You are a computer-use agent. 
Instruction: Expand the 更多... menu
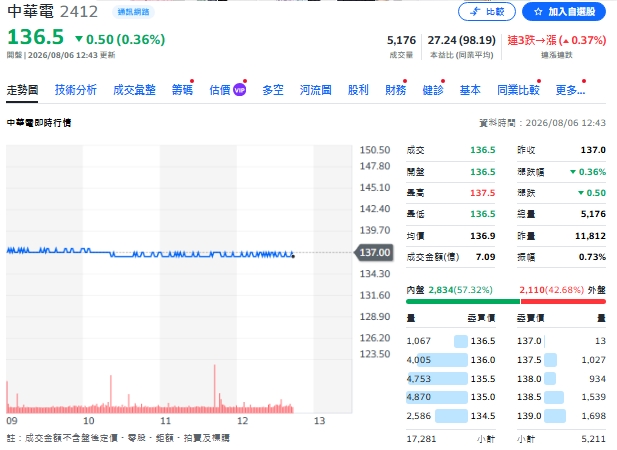570,90
